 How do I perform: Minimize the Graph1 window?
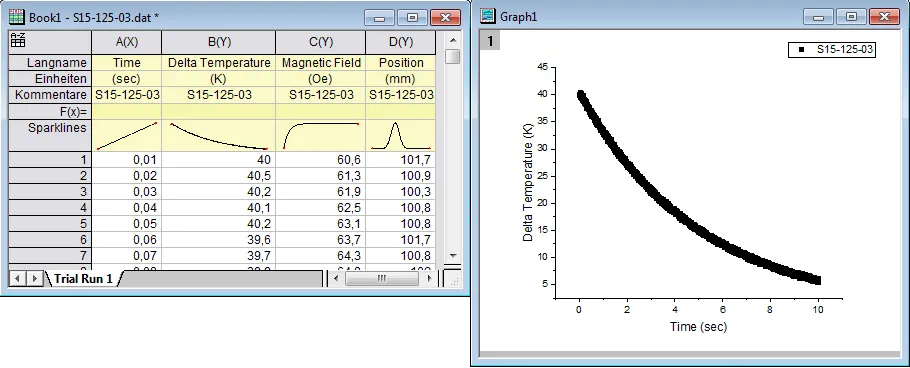[818, 16]
